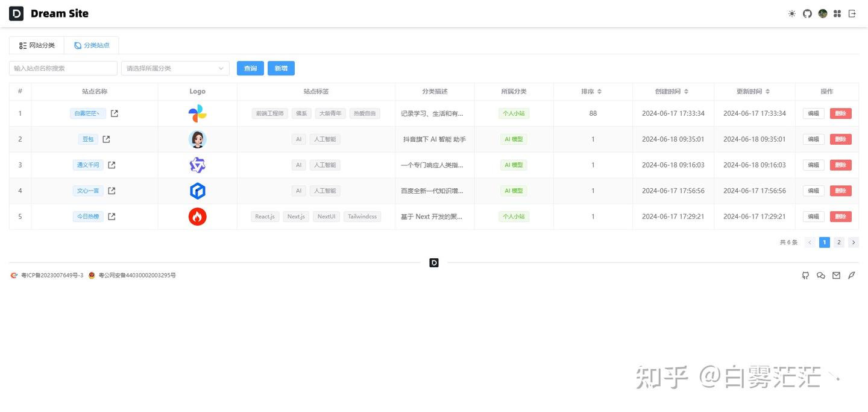
Task: Click the 通义千问 logo
Action: (x=198, y=165)
